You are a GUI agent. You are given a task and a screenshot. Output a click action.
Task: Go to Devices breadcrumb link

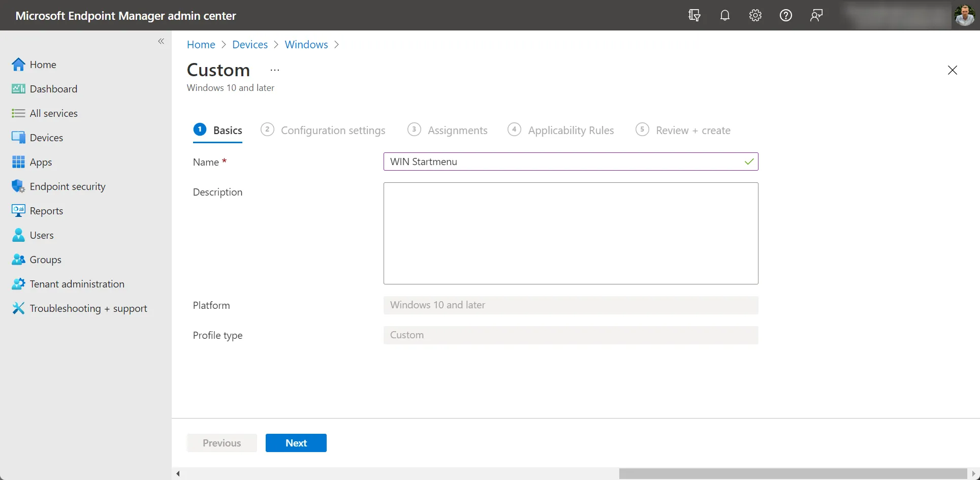pyautogui.click(x=250, y=45)
